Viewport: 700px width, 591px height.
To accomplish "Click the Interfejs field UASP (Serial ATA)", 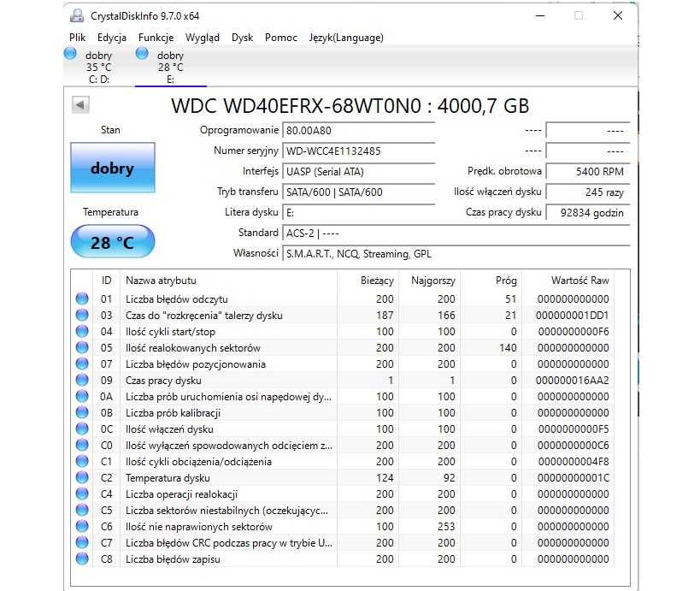I will tap(359, 172).
